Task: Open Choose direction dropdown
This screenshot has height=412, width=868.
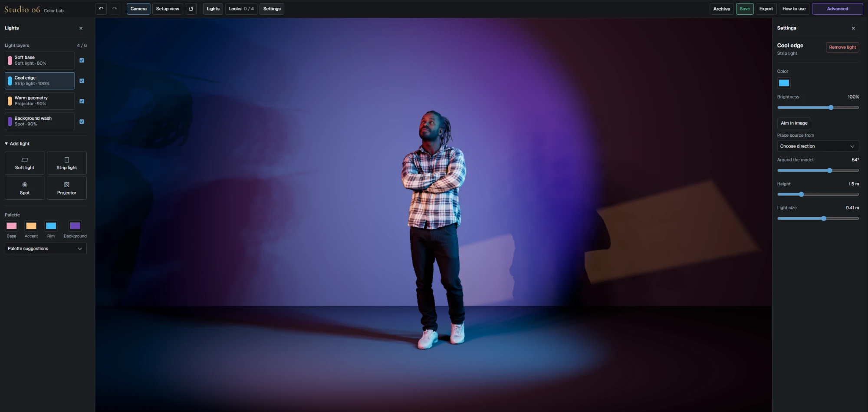Action: 818,146
